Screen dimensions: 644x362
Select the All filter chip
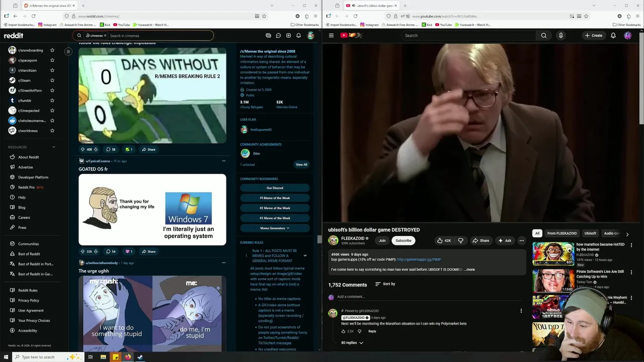pos(537,233)
